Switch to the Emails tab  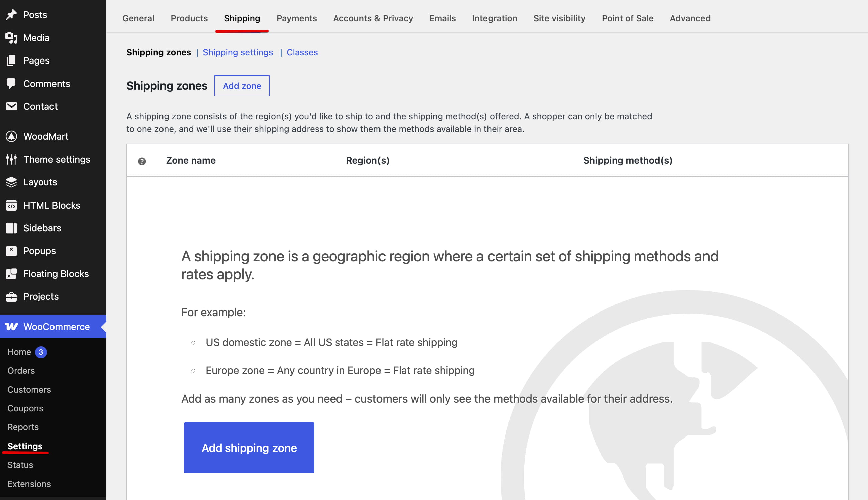pos(442,18)
